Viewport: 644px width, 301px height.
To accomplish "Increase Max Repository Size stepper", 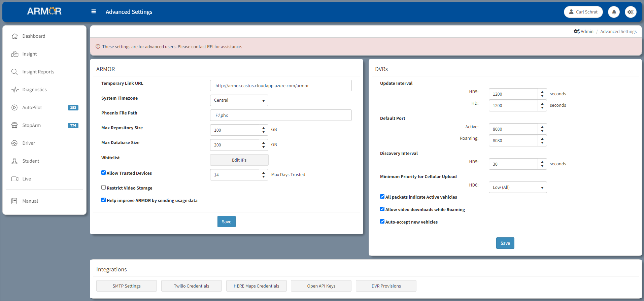I will [264, 128].
